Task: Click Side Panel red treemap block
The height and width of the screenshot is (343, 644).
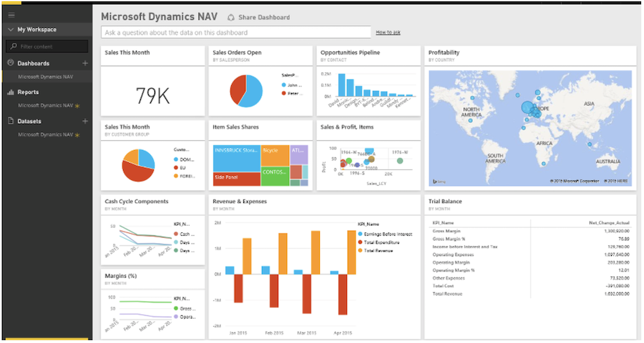Action: tap(237, 179)
